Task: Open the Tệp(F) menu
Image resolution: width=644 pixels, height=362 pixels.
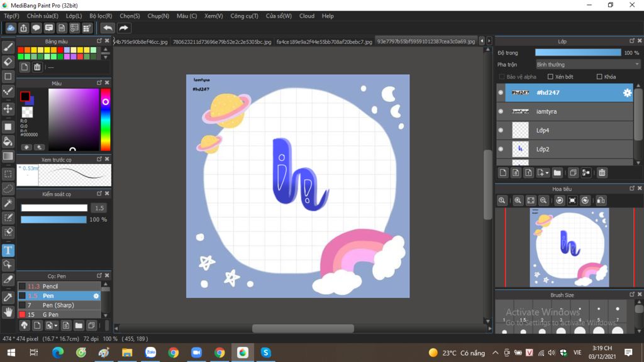Action: point(11,16)
